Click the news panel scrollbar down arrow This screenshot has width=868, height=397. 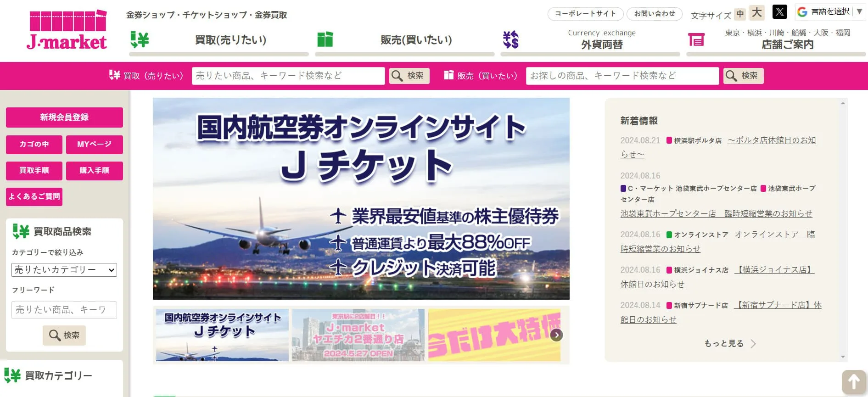pyautogui.click(x=843, y=357)
